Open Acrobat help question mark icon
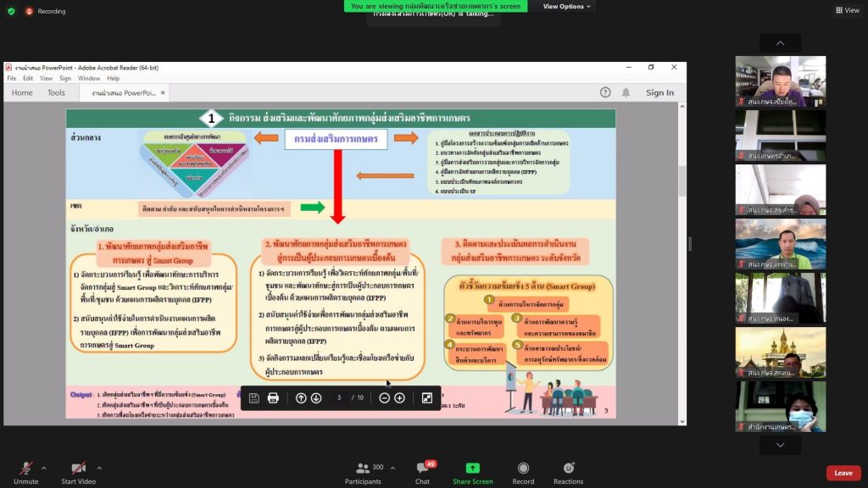 point(605,92)
